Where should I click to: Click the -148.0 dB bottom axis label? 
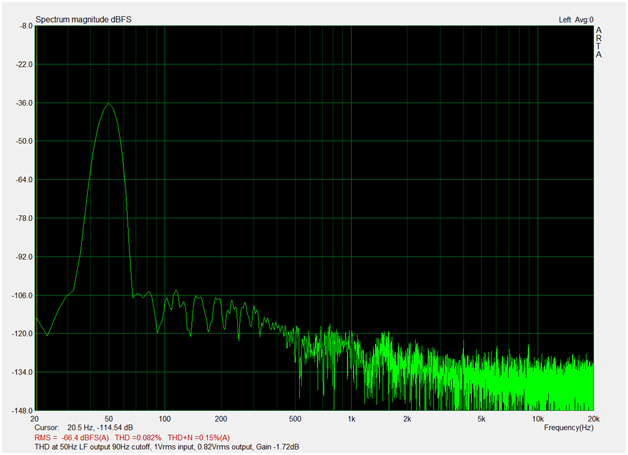(18, 410)
